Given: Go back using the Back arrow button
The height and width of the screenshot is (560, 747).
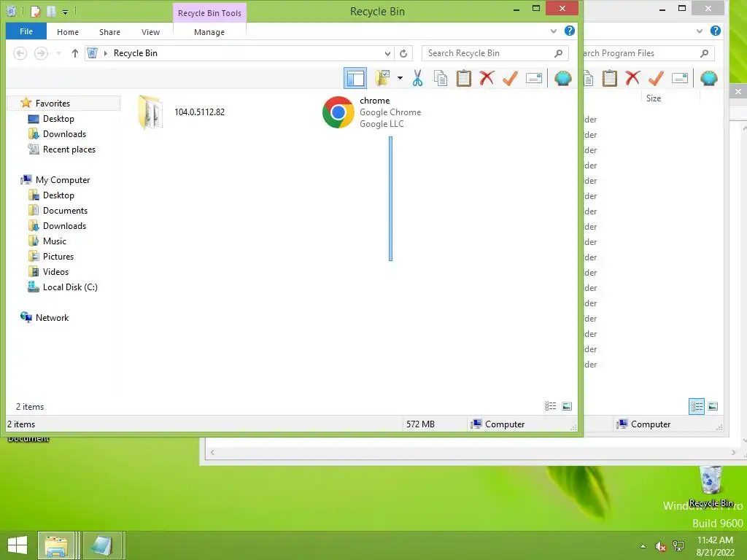Looking at the screenshot, I should [20, 53].
